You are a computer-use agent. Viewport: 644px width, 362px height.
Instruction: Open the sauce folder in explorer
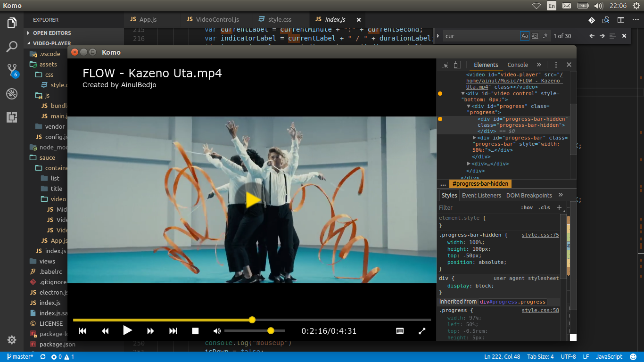[47, 157]
